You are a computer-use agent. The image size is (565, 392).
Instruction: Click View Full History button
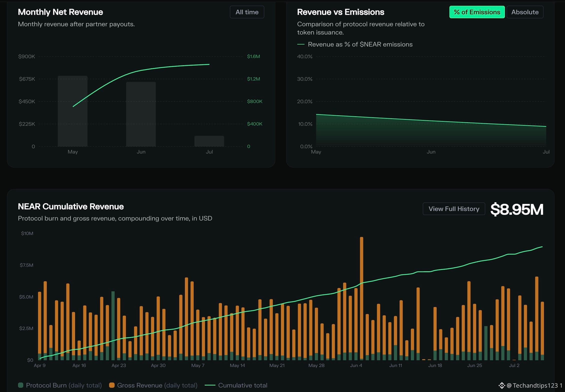(454, 209)
